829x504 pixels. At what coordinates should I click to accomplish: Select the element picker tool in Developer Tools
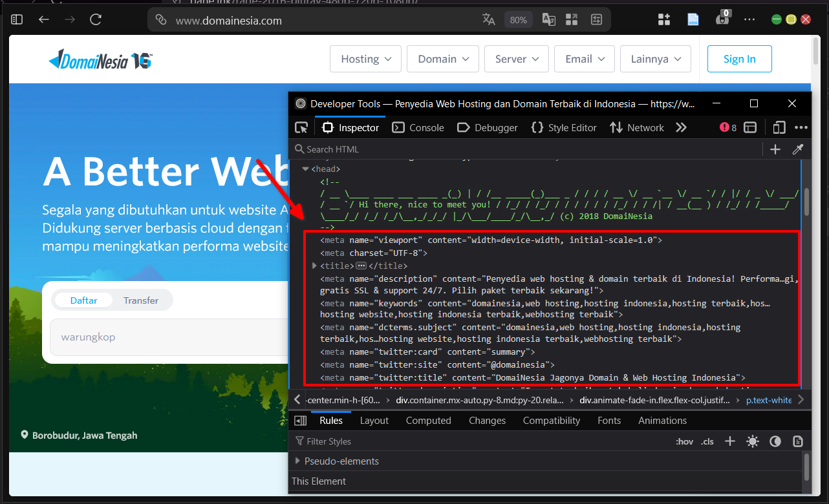click(x=301, y=127)
